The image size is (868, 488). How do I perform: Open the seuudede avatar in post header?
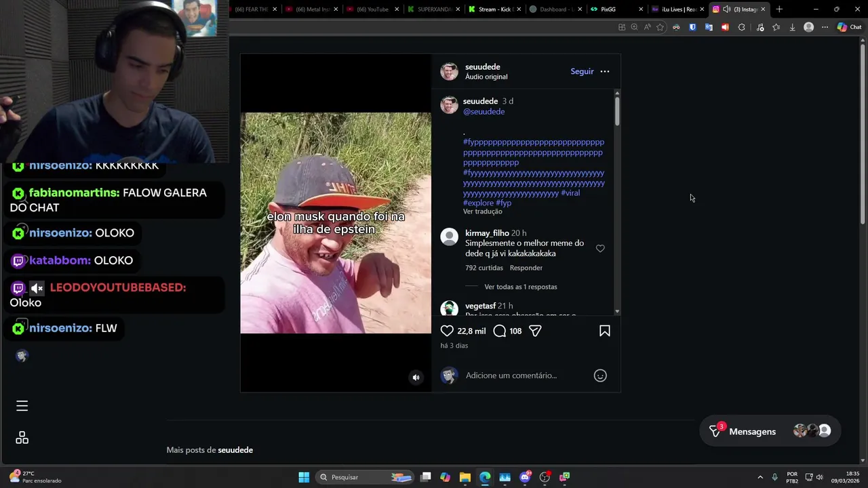449,71
